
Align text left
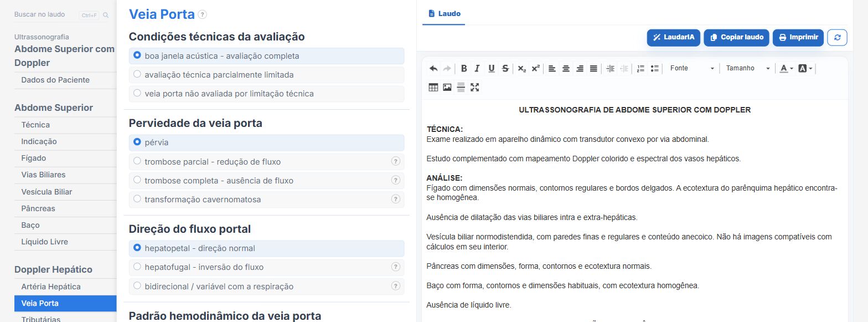click(552, 68)
